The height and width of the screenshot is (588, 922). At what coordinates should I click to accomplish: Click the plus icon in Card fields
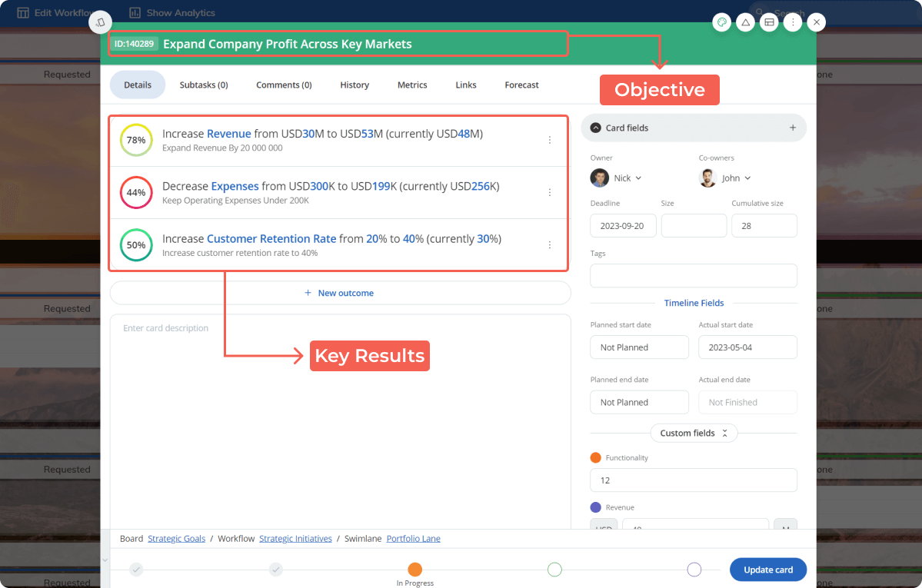[793, 128]
